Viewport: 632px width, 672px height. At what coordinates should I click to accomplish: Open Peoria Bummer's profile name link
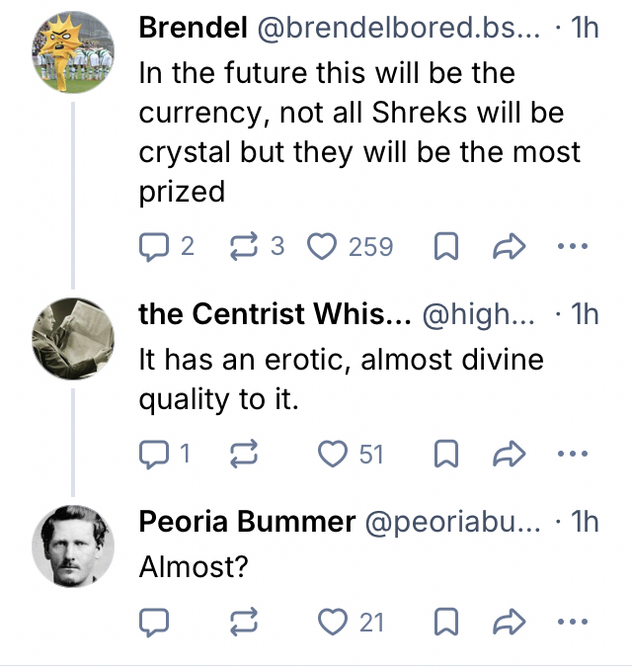247,521
